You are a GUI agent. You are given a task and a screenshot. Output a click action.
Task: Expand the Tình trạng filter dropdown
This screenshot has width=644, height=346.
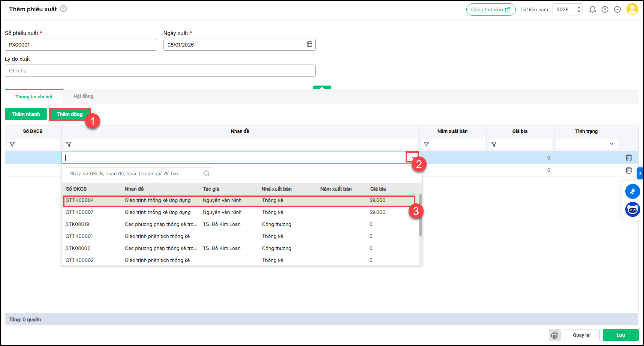click(x=611, y=144)
